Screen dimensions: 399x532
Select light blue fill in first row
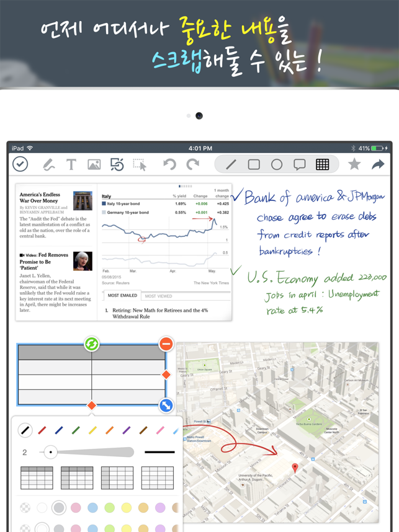pyautogui.click(x=92, y=508)
